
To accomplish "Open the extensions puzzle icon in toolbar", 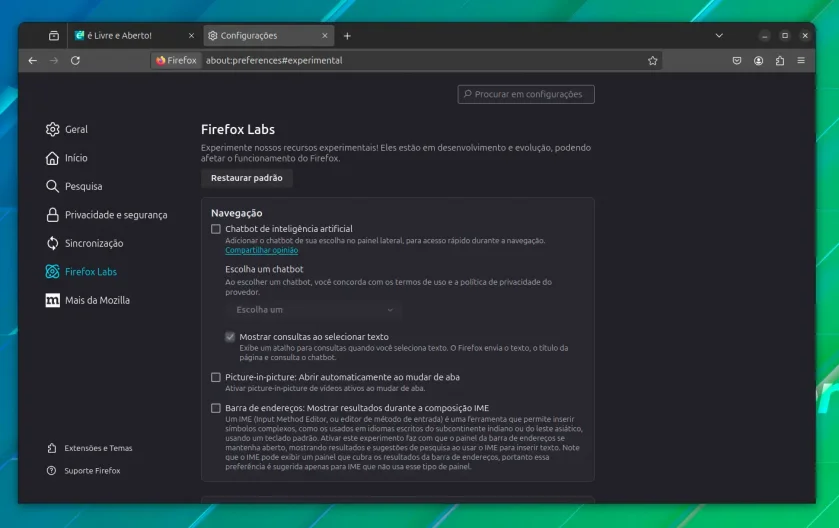I will 779,61.
